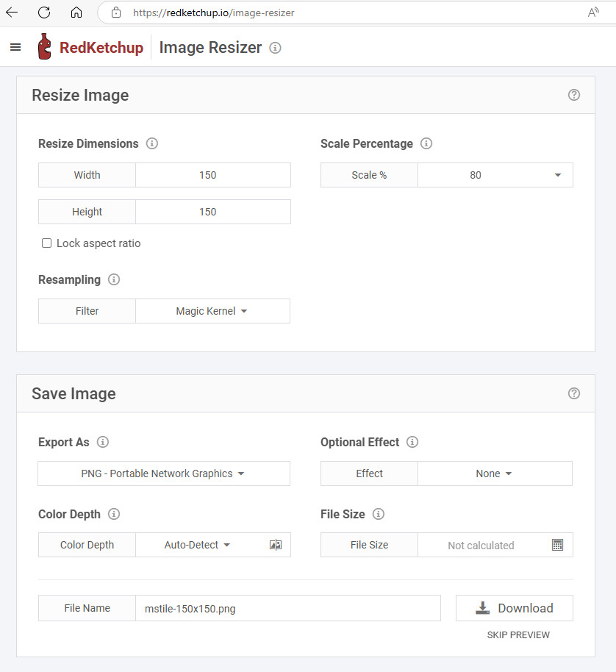Open the Effect None dropdown
This screenshot has width=616, height=672.
(x=494, y=473)
